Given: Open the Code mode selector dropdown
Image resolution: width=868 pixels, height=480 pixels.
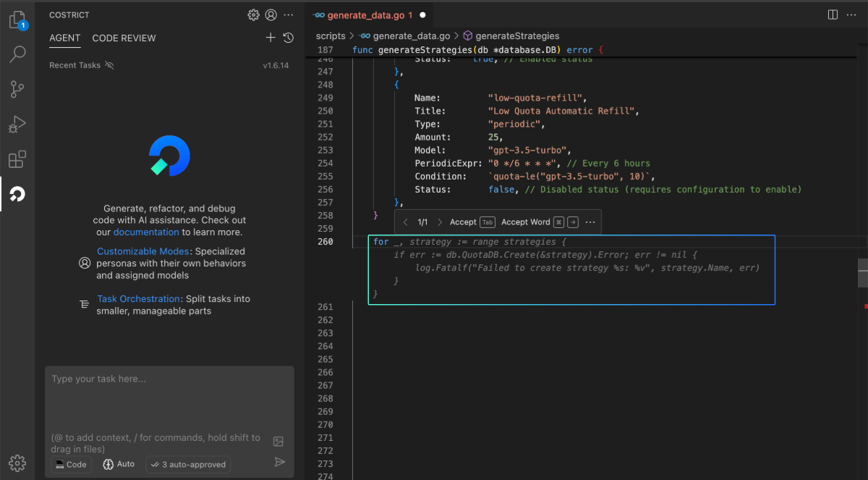Looking at the screenshot, I should 71,464.
